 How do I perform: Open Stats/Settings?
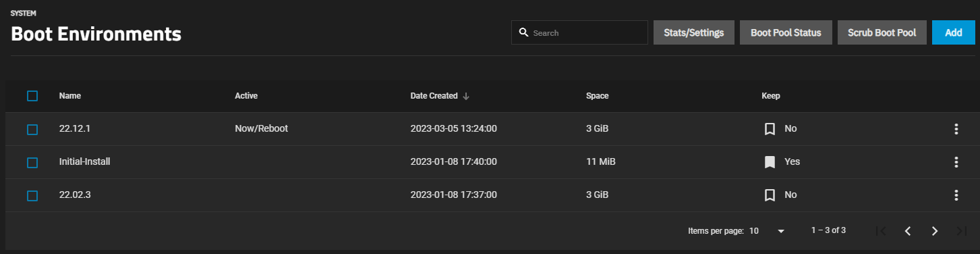[x=693, y=32]
